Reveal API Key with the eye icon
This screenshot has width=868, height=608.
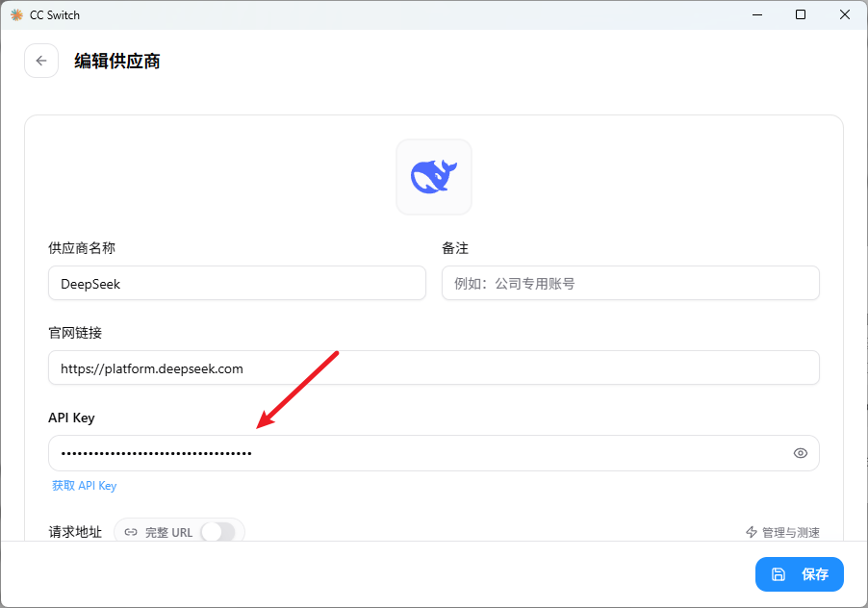(x=801, y=453)
